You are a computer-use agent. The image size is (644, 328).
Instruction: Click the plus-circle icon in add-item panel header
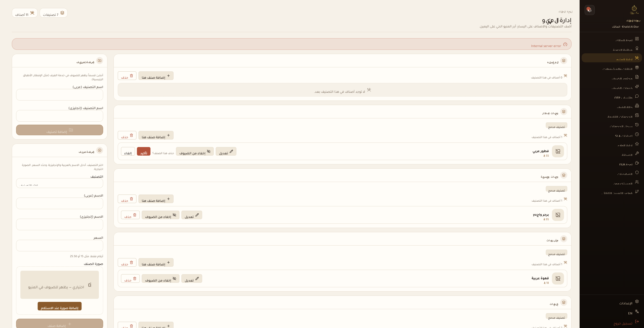click(x=100, y=150)
